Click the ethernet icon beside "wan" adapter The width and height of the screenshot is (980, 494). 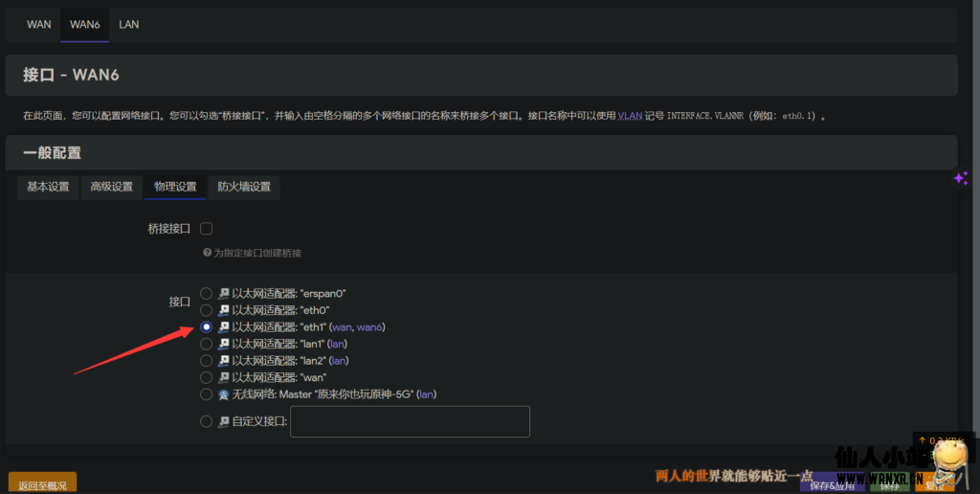pyautogui.click(x=224, y=378)
